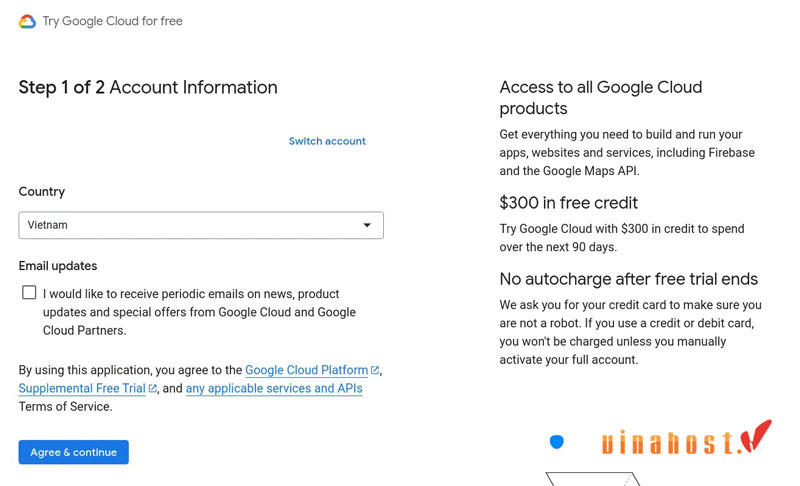Click the paragraph mentioning Firebase and Google Maps API
Screen dimensions: 800x486
tap(627, 152)
